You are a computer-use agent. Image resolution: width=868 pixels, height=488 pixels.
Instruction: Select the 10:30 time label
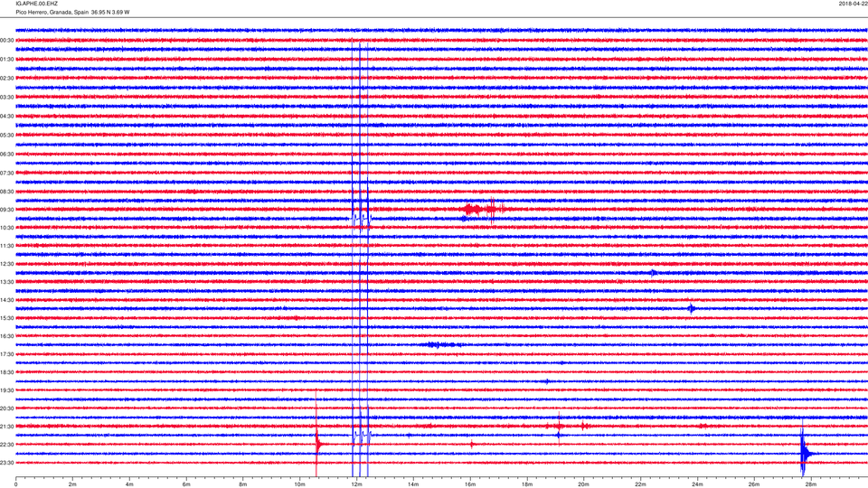pyautogui.click(x=7, y=228)
